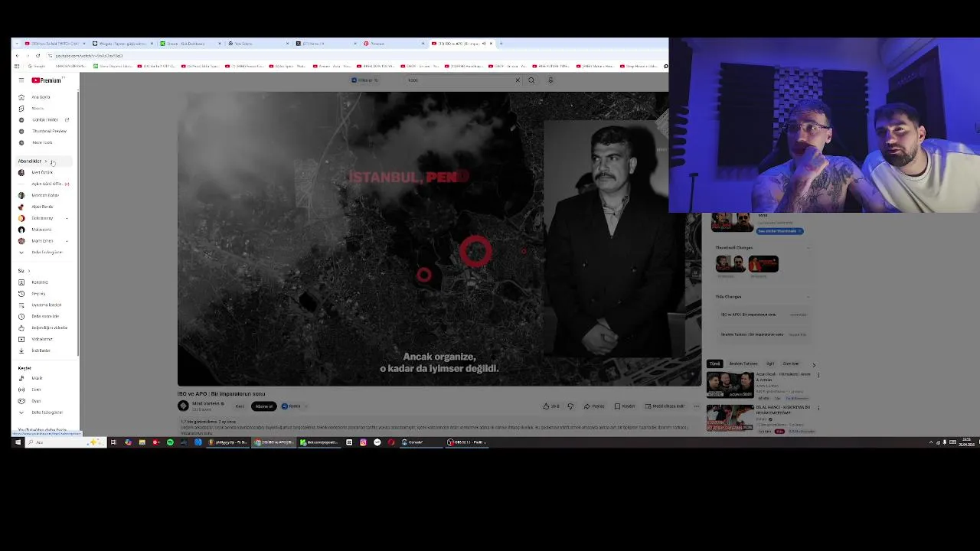Open first thumbnail in Thumbnail Changes
The height and width of the screenshot is (551, 980).
point(730,264)
